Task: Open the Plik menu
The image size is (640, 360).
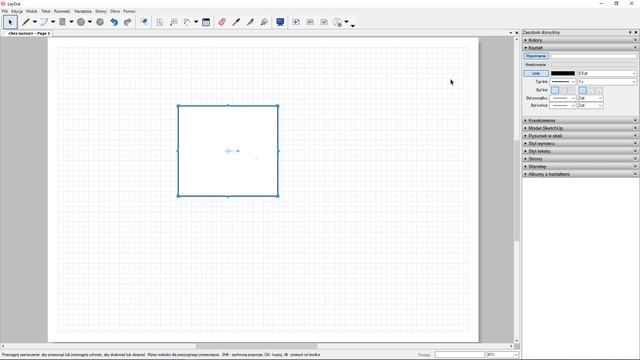Action: [5, 11]
